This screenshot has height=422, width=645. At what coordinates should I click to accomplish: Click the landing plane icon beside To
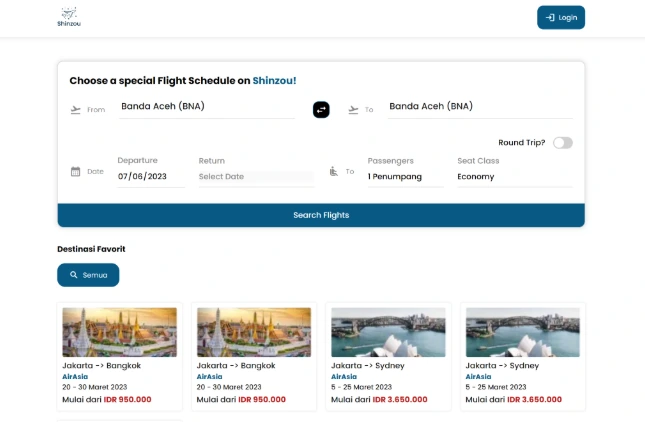pyautogui.click(x=353, y=109)
